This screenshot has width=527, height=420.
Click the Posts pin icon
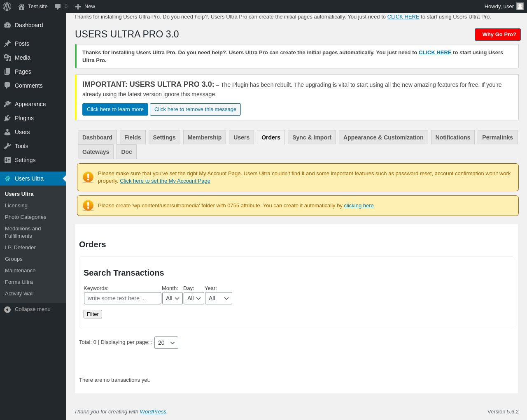pyautogui.click(x=7, y=44)
